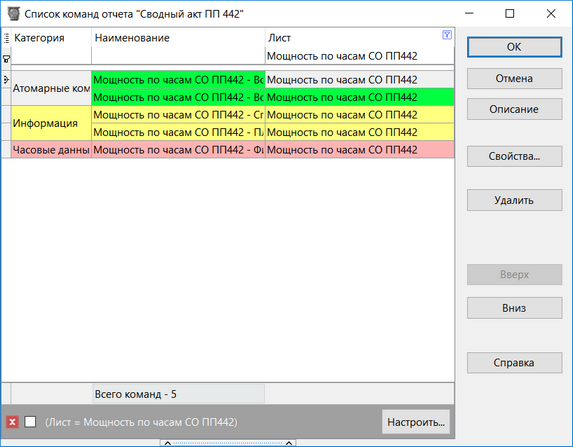Click the Лист cell of the gray first row
The height and width of the screenshot is (447, 573).
pyautogui.click(x=360, y=79)
